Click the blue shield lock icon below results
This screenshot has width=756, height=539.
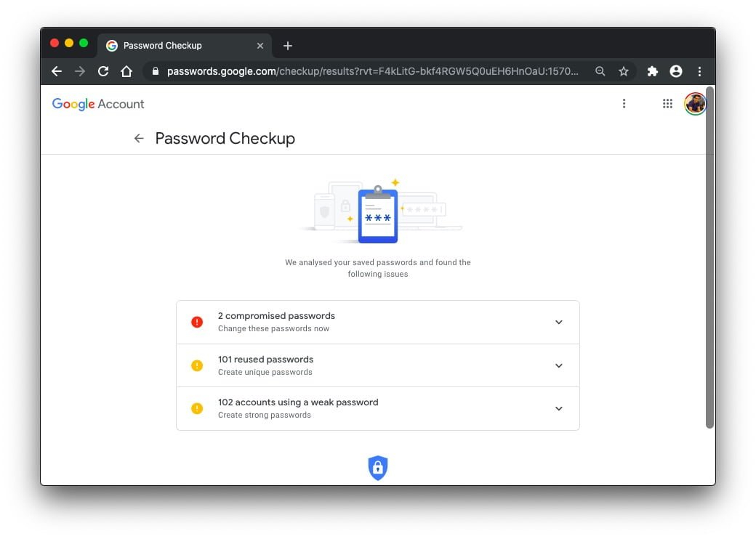378,467
